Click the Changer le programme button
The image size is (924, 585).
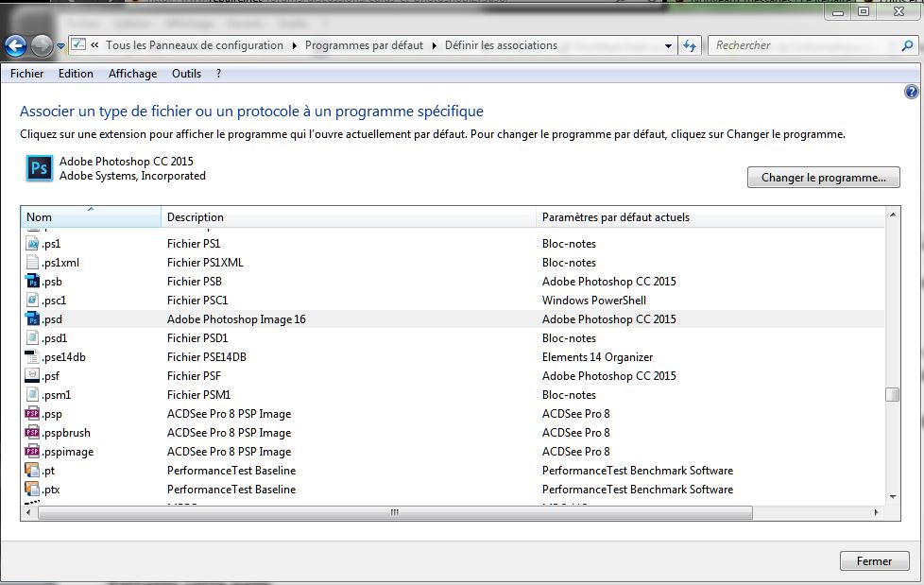pos(823,178)
